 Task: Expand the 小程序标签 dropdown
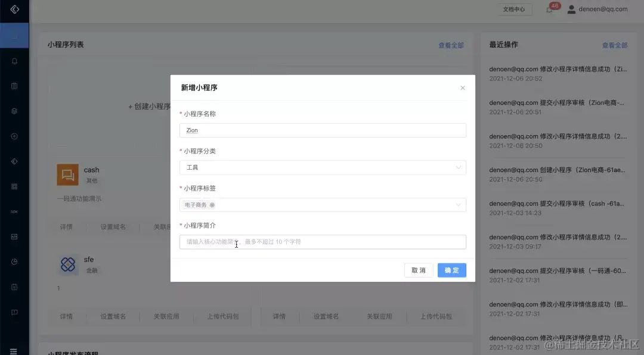pos(322,204)
